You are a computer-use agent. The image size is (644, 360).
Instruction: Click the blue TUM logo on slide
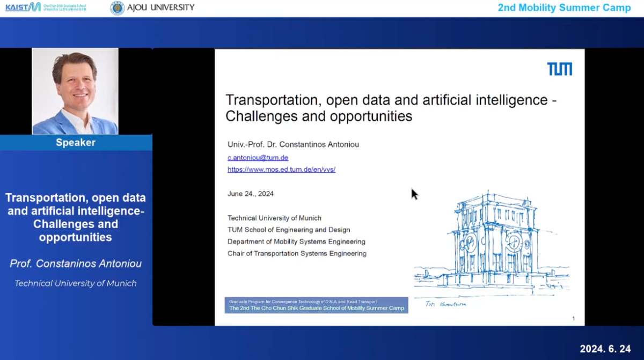[559, 69]
